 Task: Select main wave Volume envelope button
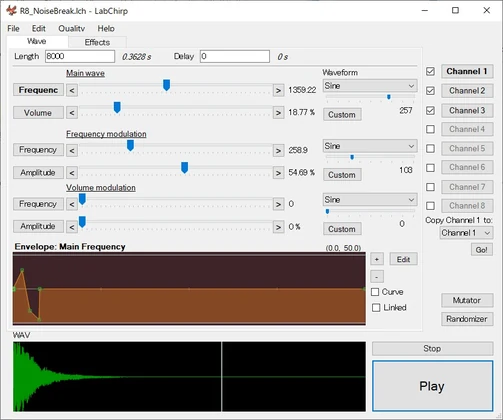click(x=38, y=113)
